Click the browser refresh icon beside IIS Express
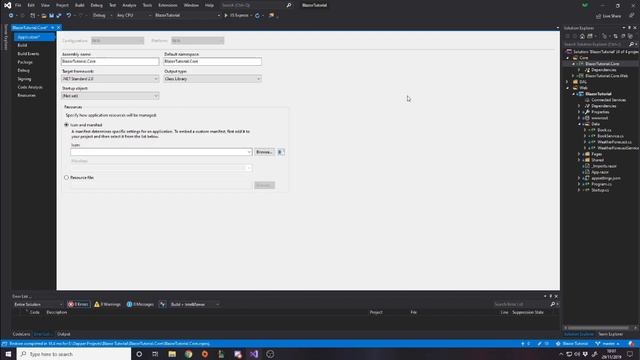This screenshot has height=360, width=640. (257, 16)
